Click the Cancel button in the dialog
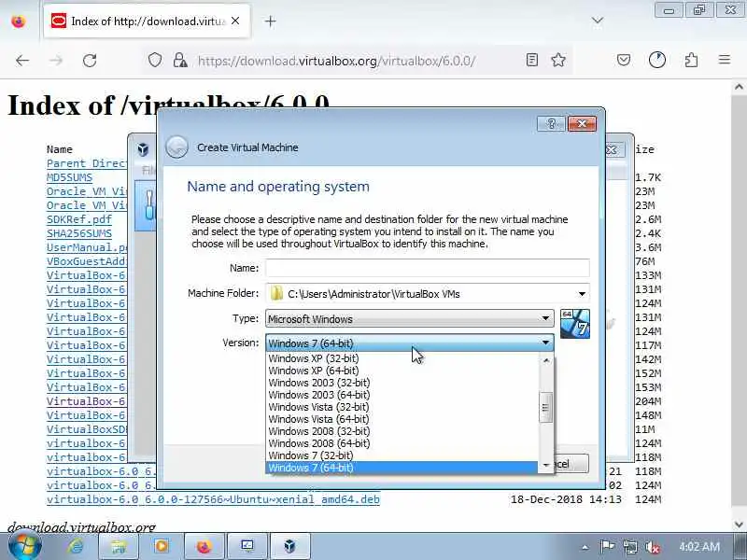747x560 pixels. (x=571, y=464)
